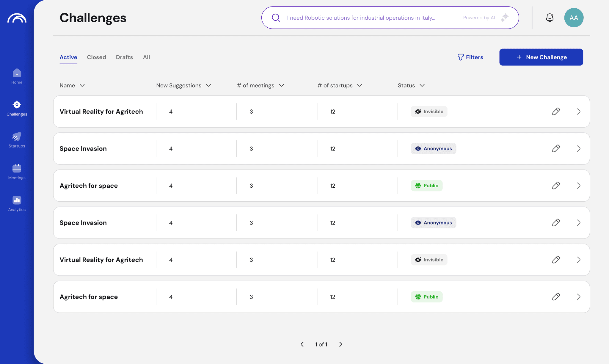Click the AI search input field
Image resolution: width=609 pixels, height=364 pixels.
(361, 18)
